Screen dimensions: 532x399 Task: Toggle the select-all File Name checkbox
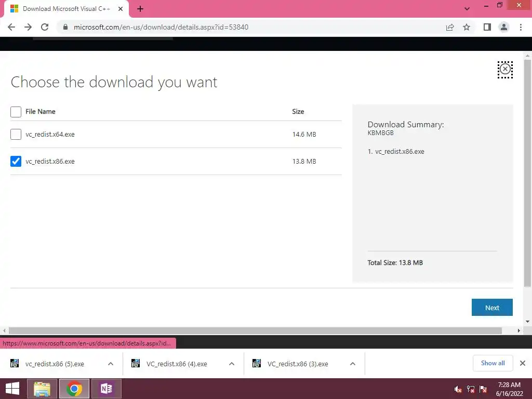tap(16, 112)
